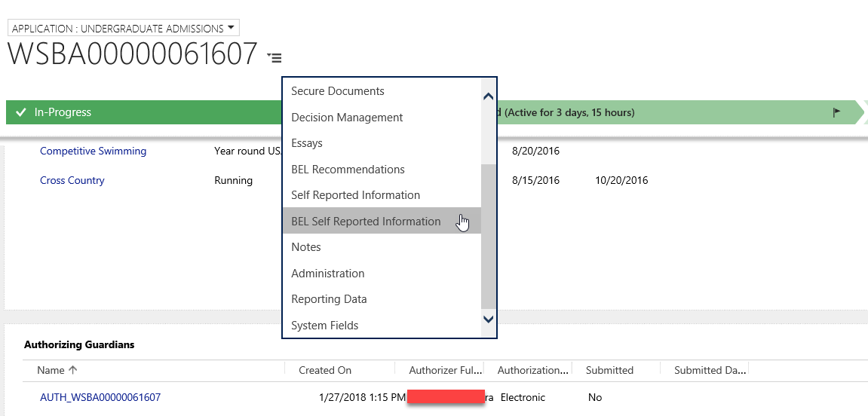Viewport: 868px width, 416px height.
Task: Click the In-Progress checkmark icon
Action: pos(20,112)
